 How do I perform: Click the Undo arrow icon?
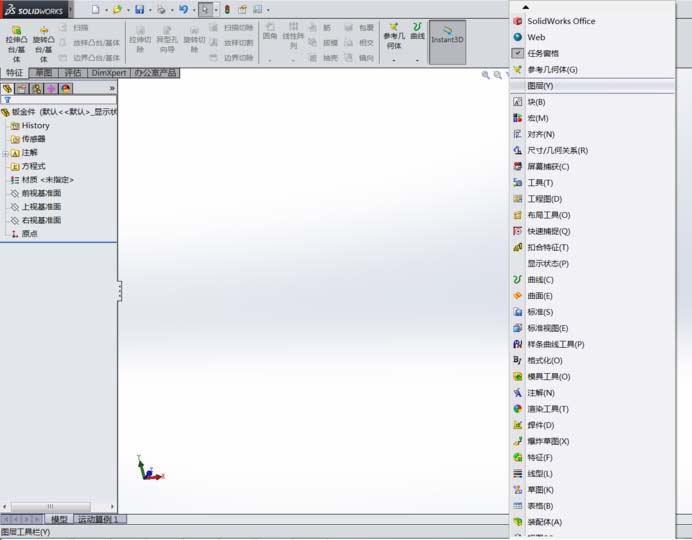(x=183, y=9)
